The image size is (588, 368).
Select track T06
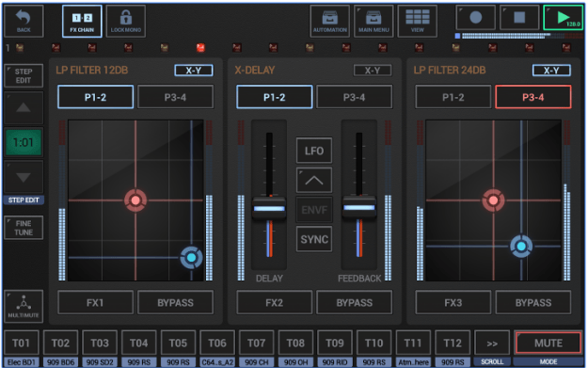217,343
